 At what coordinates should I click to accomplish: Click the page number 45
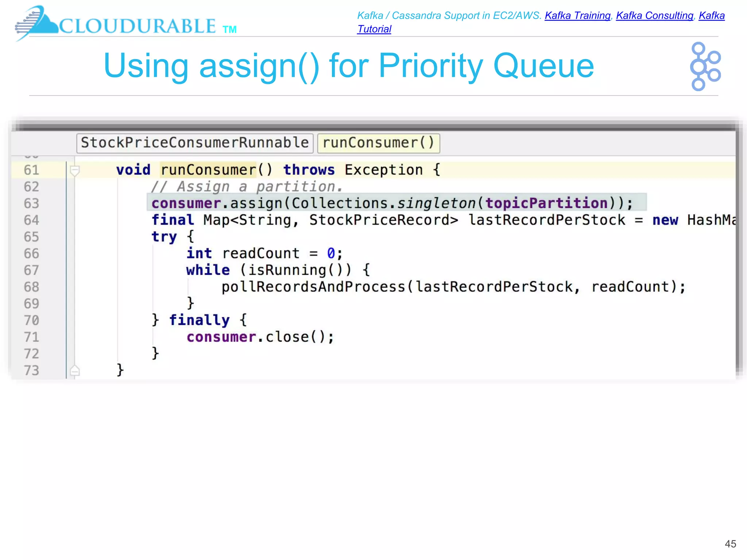(x=730, y=544)
